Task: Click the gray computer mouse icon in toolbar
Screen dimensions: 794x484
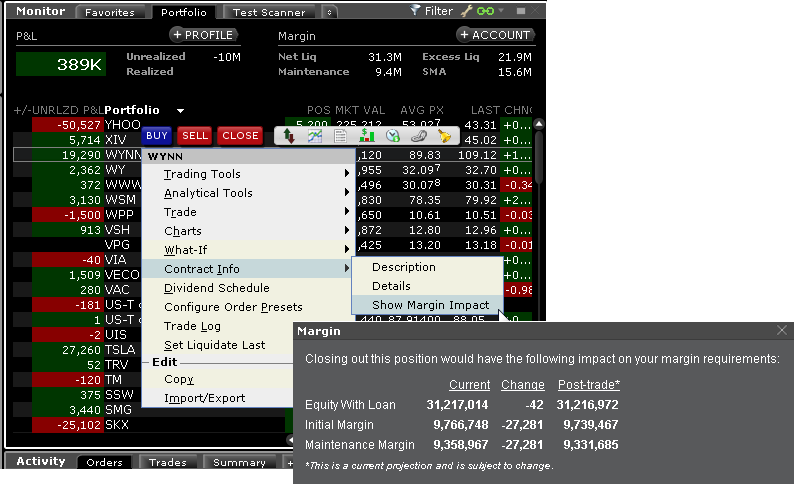Action: click(x=419, y=136)
